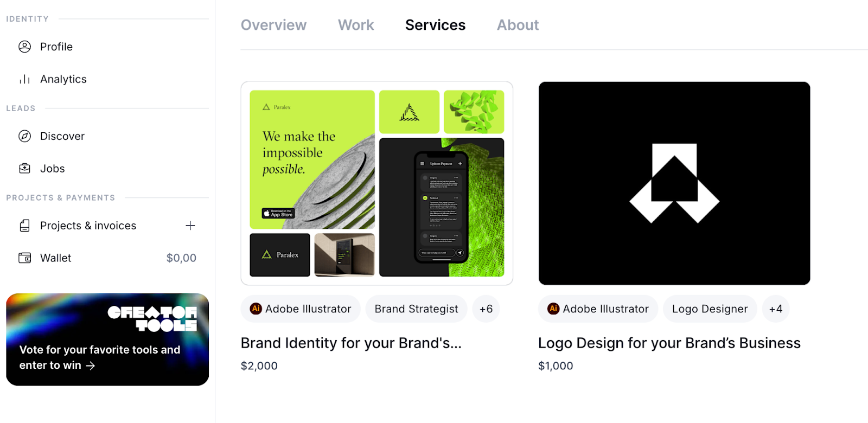Click the Projects & invoices document icon

(x=25, y=226)
